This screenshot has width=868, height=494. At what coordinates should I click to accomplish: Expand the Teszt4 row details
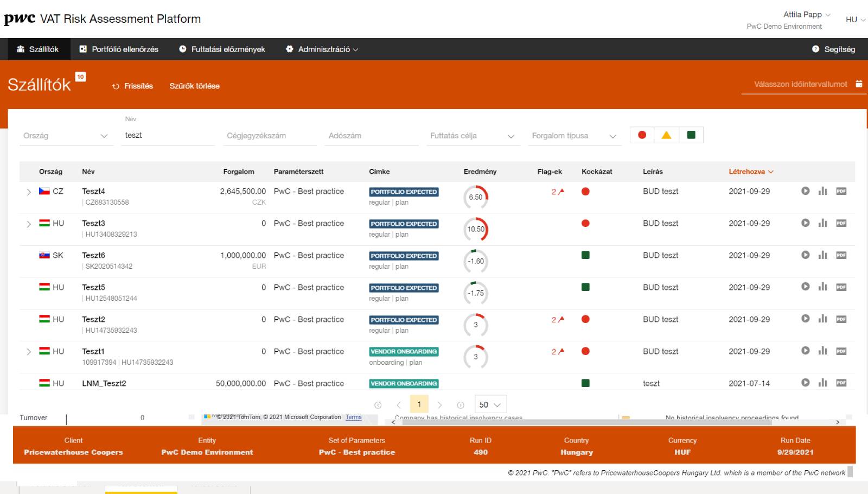(29, 192)
